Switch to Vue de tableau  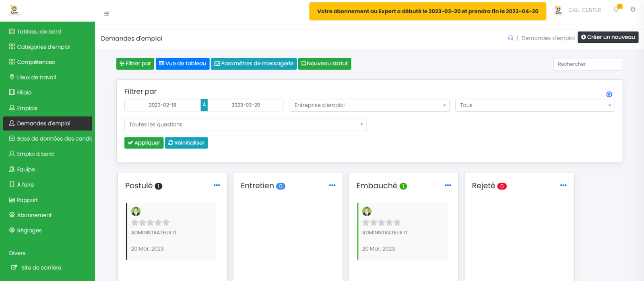coord(182,64)
